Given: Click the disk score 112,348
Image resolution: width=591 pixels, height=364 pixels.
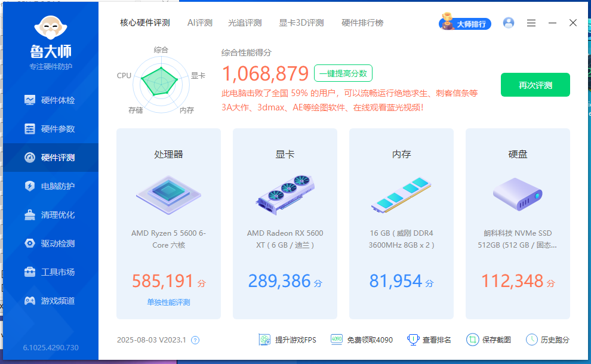Looking at the screenshot, I should pyautogui.click(x=512, y=281).
